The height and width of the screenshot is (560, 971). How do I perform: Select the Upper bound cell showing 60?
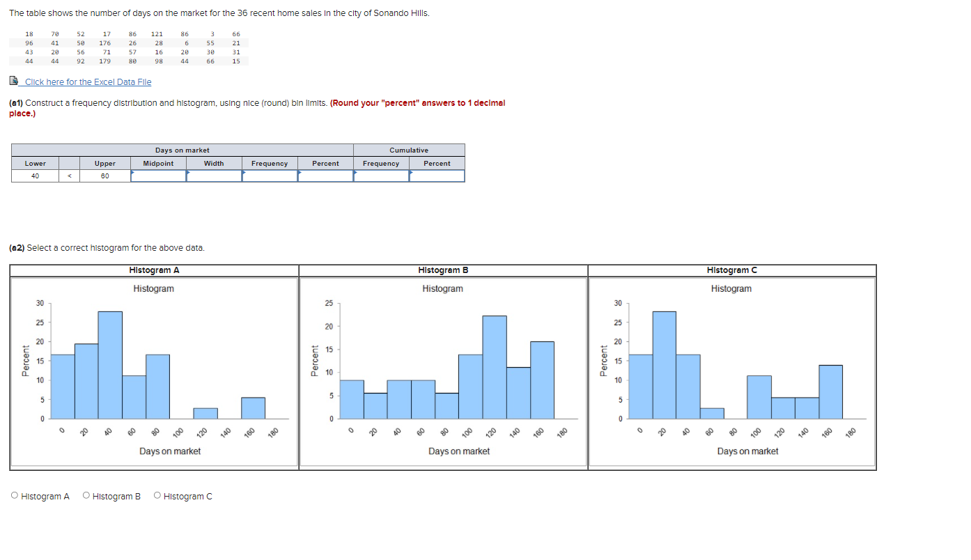(104, 176)
